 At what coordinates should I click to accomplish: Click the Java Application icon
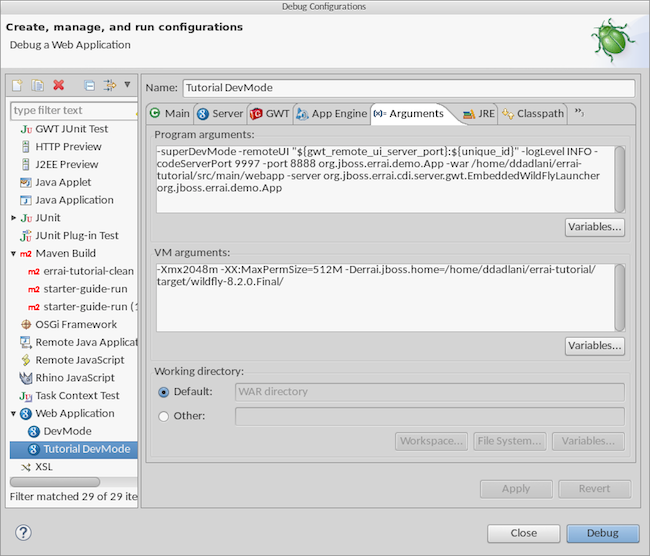(x=26, y=200)
